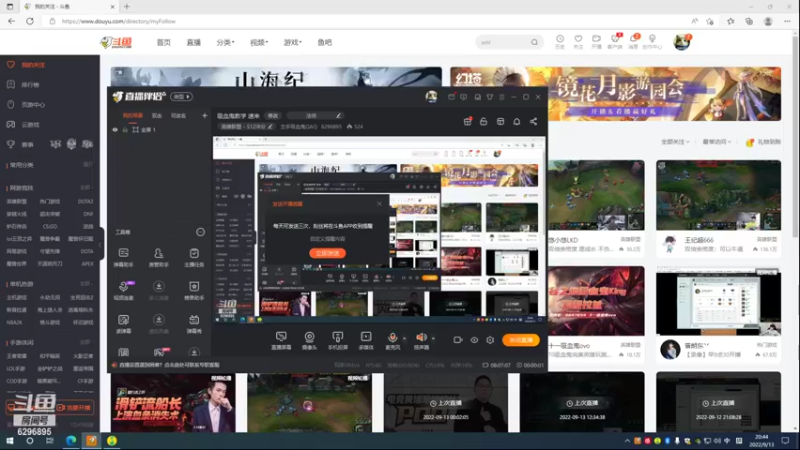
Task: Open the 王纪超666 stream thumbnail
Action: (718, 195)
